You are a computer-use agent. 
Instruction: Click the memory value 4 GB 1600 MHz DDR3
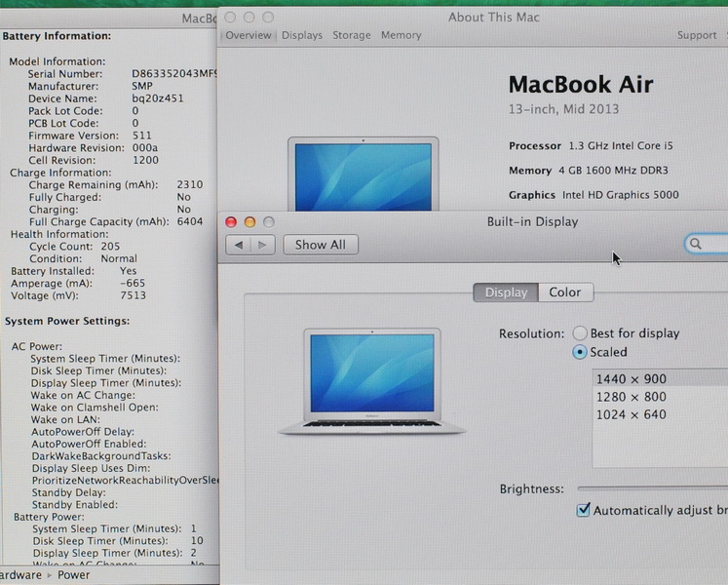pos(613,171)
